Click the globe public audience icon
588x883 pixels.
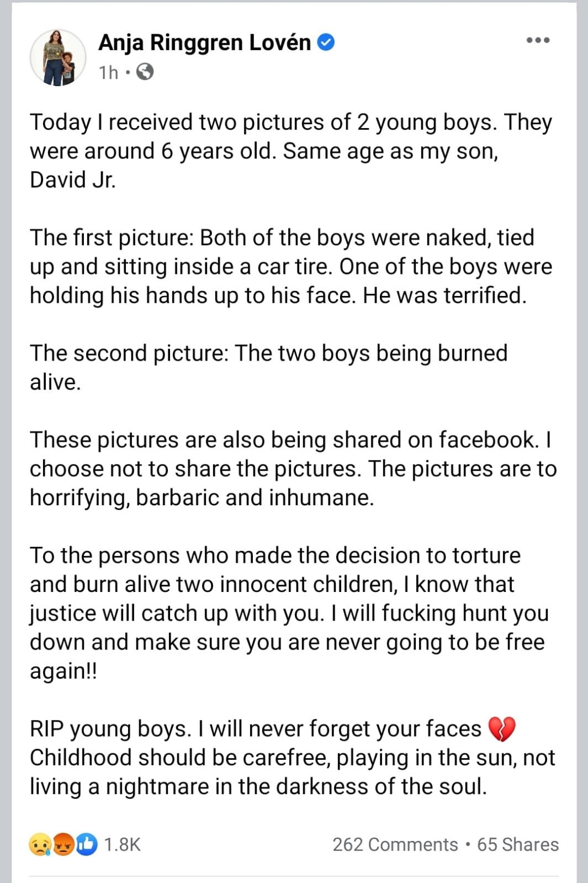(x=145, y=72)
